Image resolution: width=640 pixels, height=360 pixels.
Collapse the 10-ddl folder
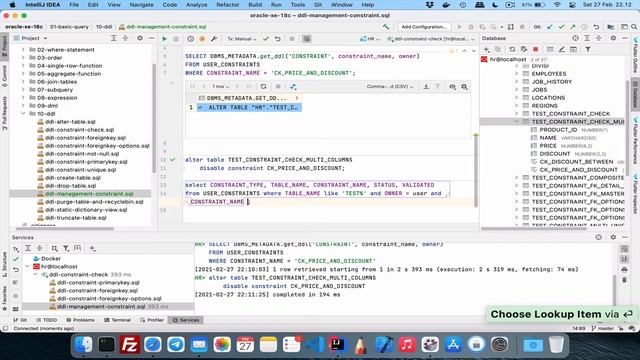(x=23, y=114)
